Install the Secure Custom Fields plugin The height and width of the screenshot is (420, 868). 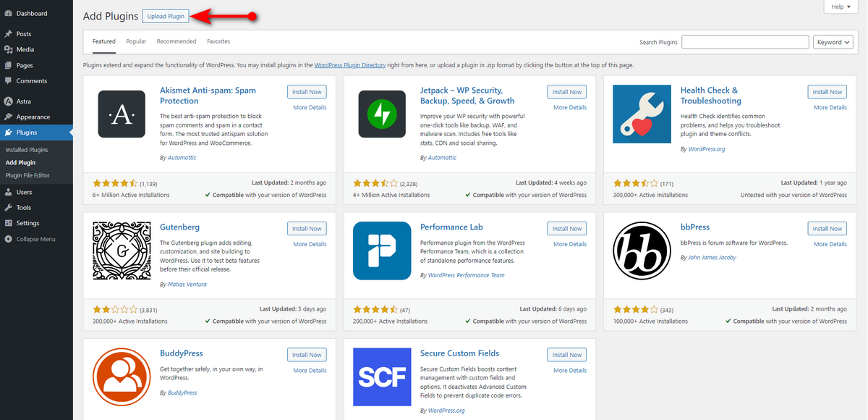(x=567, y=355)
